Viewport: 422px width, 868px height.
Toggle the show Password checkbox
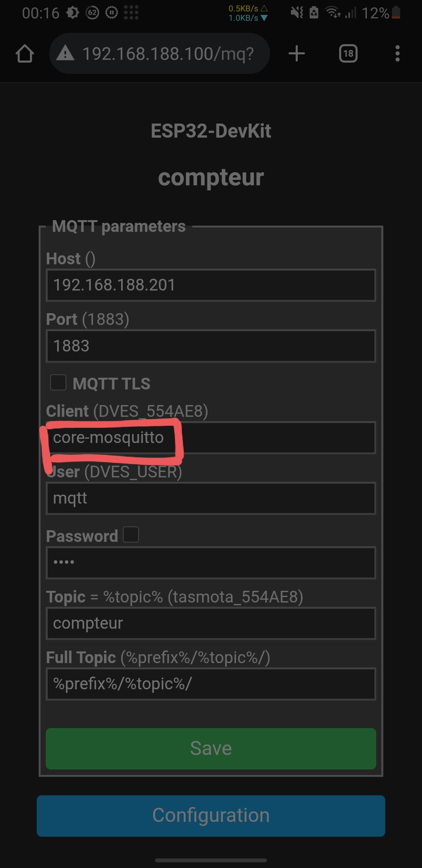[x=131, y=534]
